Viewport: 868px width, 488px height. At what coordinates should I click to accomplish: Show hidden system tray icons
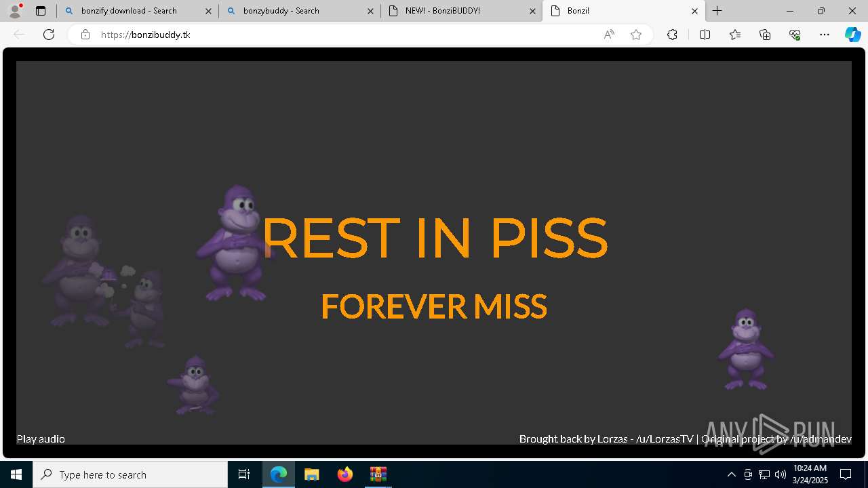731,474
